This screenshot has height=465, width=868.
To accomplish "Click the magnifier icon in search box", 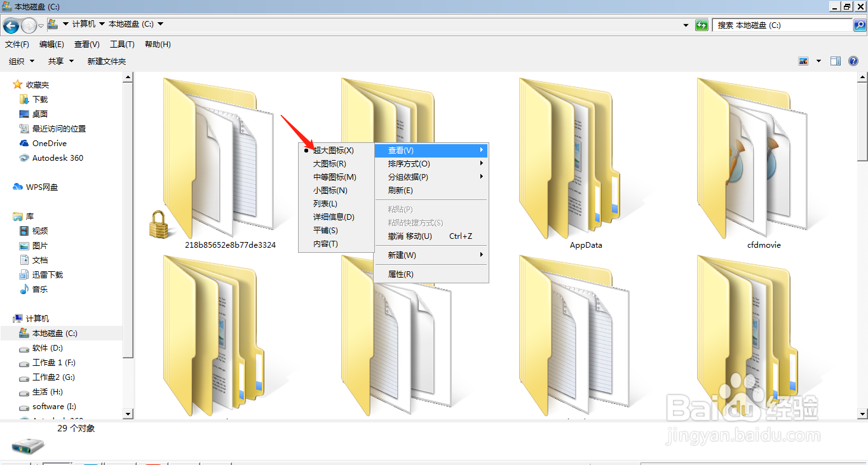I will click(859, 25).
